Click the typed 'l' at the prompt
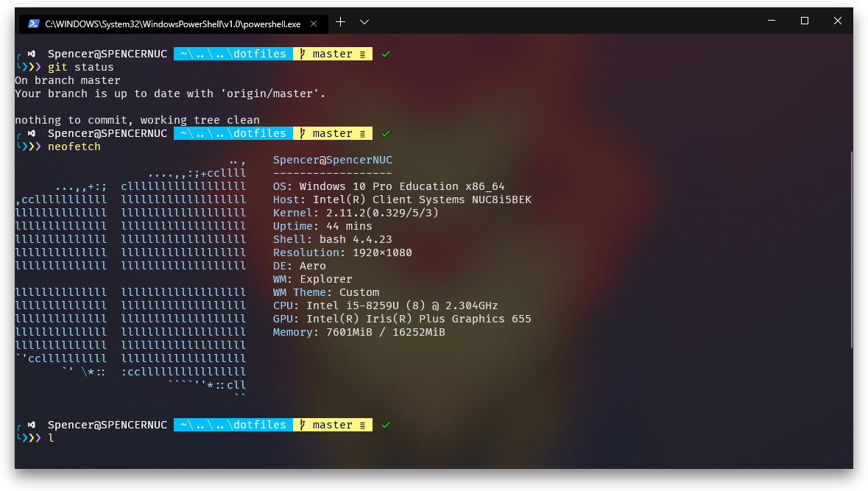Screen dimensions: 868x491 coord(51,439)
